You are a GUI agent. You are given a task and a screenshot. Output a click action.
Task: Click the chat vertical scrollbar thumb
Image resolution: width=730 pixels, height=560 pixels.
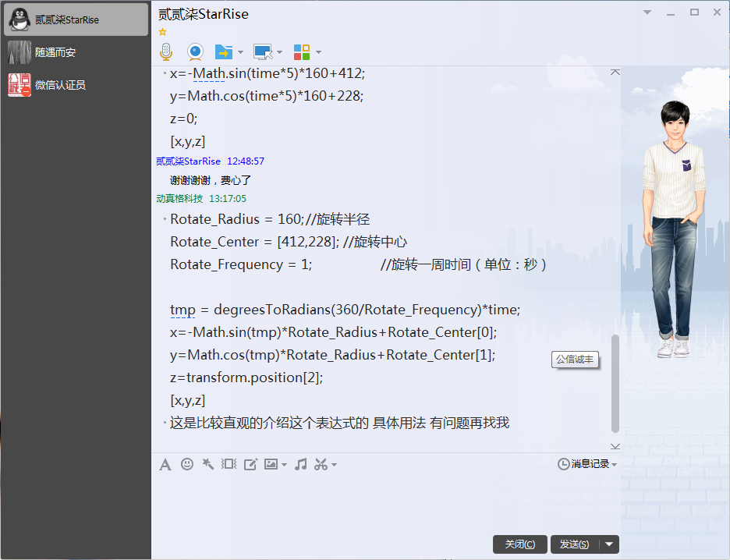615,384
